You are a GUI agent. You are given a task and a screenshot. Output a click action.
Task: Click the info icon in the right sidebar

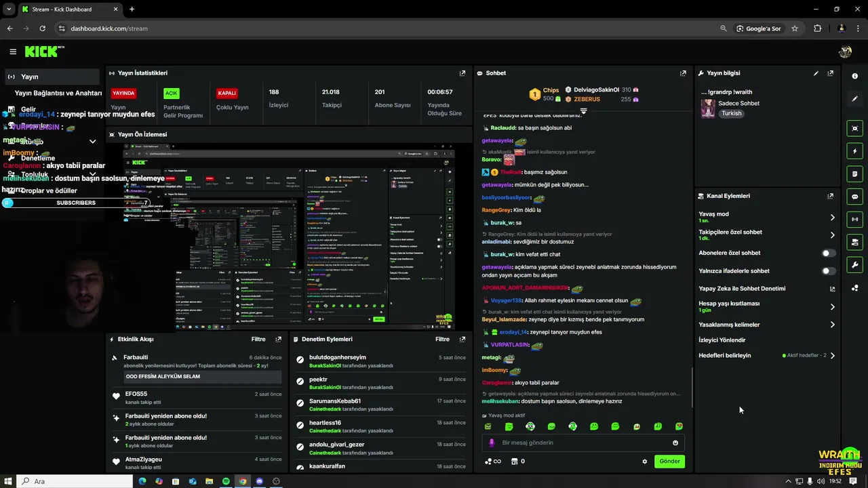854,76
